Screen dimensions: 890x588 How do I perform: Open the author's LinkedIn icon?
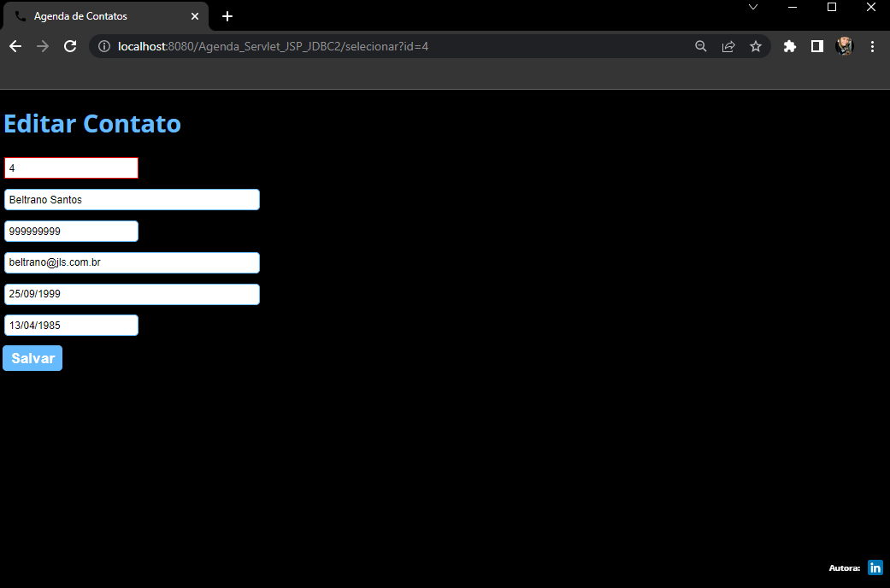[x=875, y=567]
